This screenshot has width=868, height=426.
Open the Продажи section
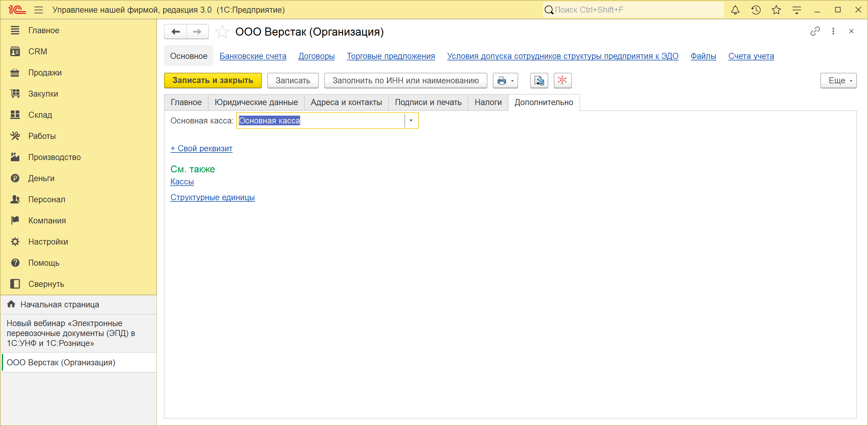tap(78, 73)
